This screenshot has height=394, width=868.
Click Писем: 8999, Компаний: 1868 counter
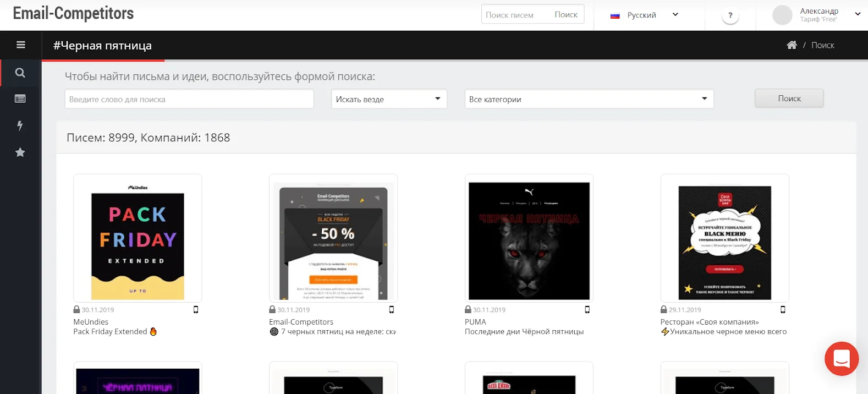tap(149, 138)
